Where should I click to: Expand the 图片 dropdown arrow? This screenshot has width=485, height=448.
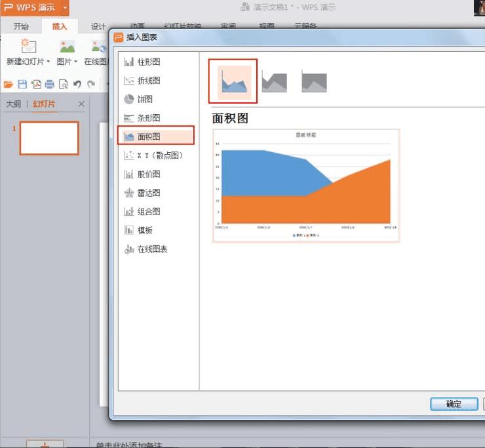(75, 62)
